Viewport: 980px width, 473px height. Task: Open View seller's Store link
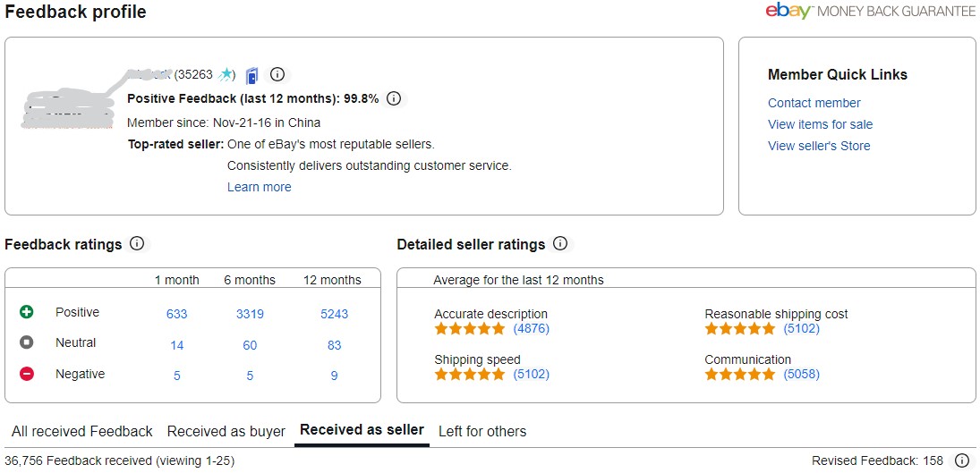819,146
